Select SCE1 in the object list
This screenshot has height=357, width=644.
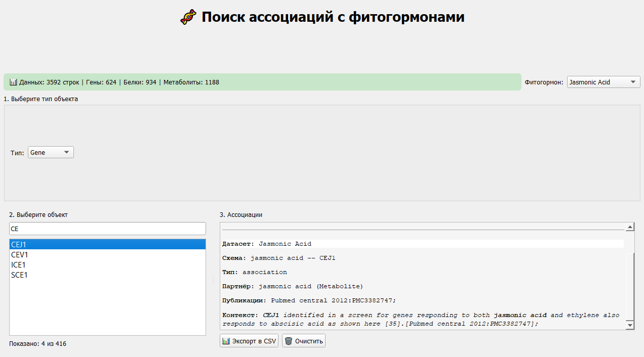107,275
